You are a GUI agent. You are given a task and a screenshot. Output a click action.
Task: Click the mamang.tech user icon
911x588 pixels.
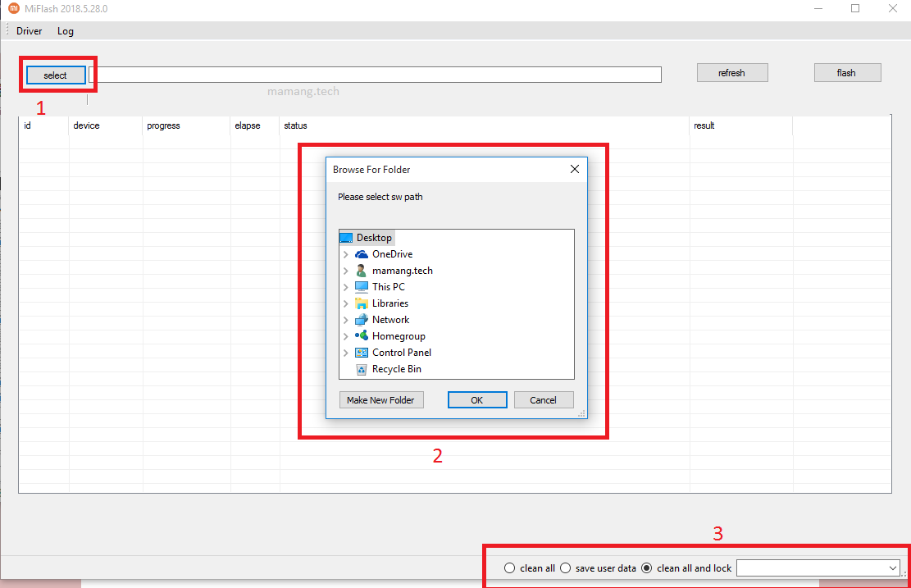[x=362, y=271]
